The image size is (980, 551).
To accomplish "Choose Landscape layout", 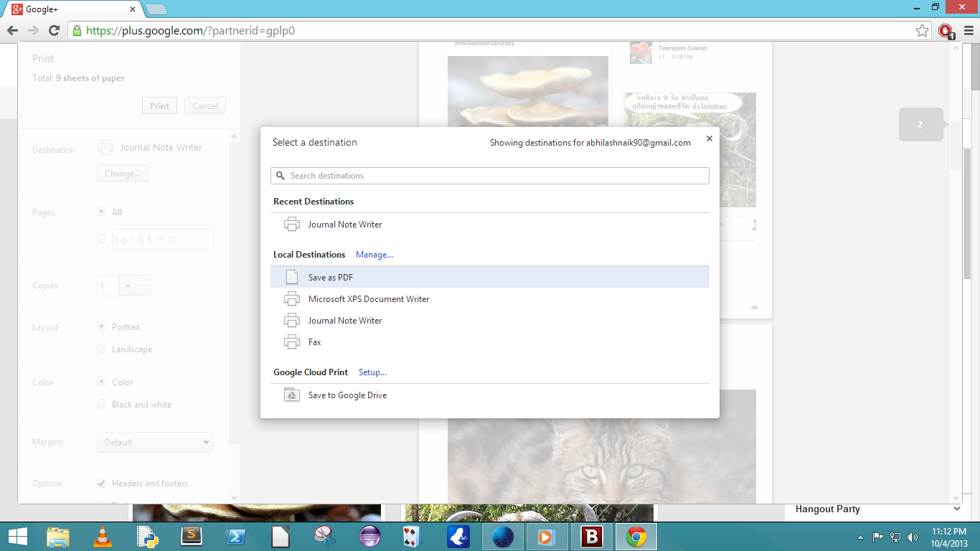I will pyautogui.click(x=102, y=349).
